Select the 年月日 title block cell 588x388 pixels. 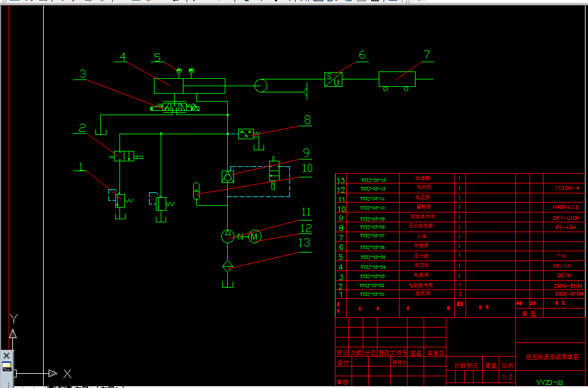(435, 353)
